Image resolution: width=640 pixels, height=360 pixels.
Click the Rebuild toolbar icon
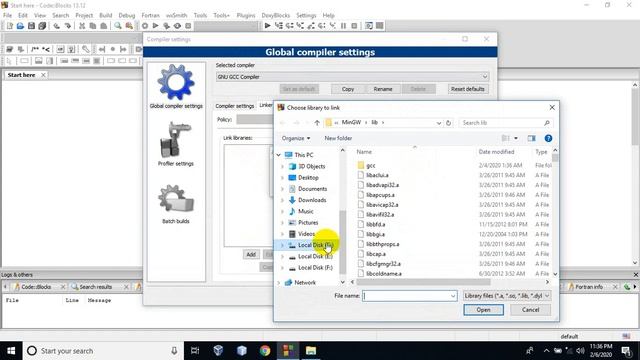177,26
